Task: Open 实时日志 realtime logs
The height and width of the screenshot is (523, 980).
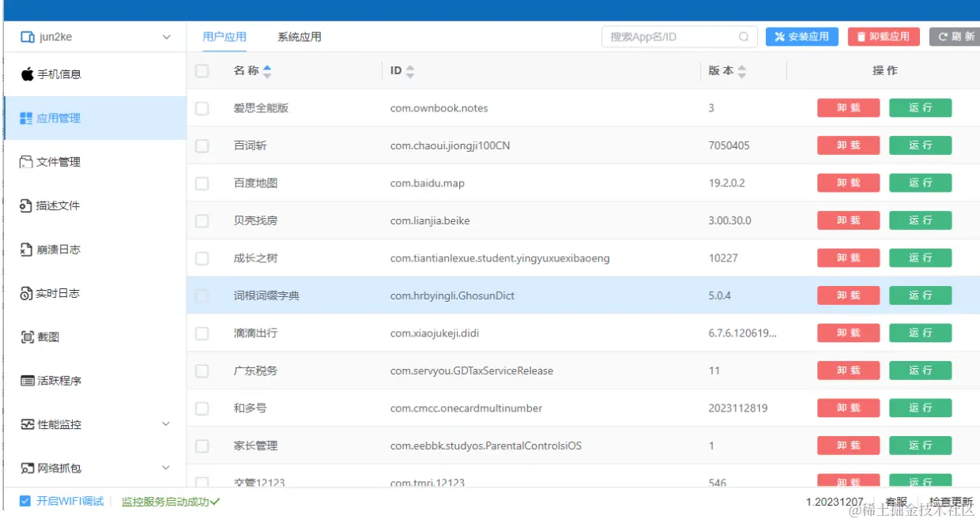Action: click(50, 293)
